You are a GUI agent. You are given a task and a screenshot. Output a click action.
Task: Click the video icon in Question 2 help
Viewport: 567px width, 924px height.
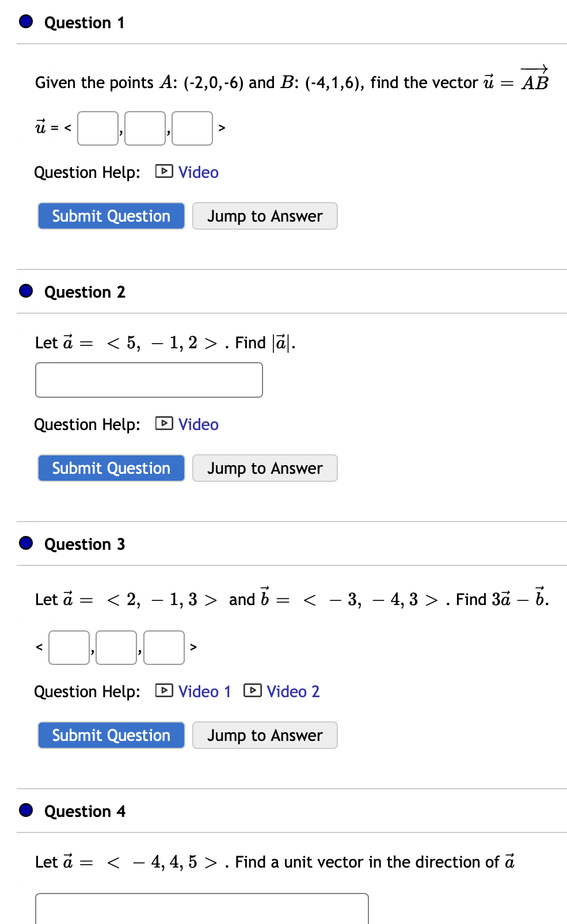[x=164, y=424]
